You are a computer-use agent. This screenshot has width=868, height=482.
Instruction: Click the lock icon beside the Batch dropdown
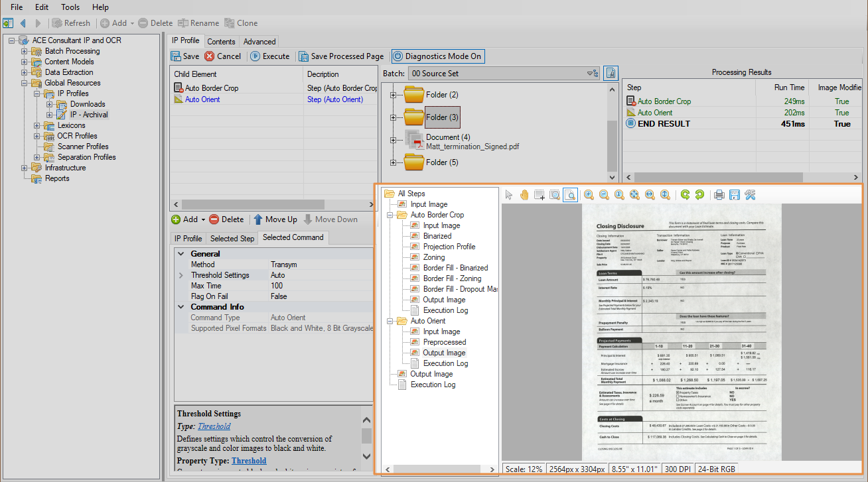click(x=611, y=74)
